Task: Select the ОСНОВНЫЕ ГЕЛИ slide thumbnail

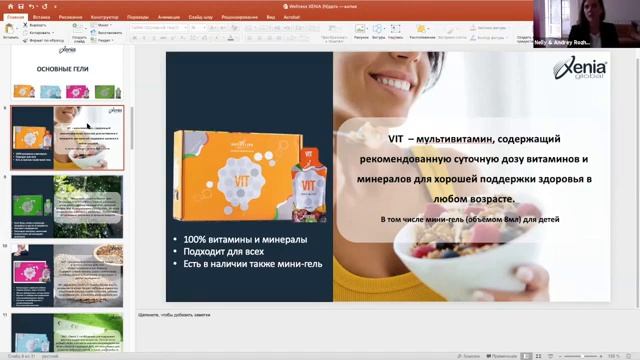Action: click(x=67, y=73)
